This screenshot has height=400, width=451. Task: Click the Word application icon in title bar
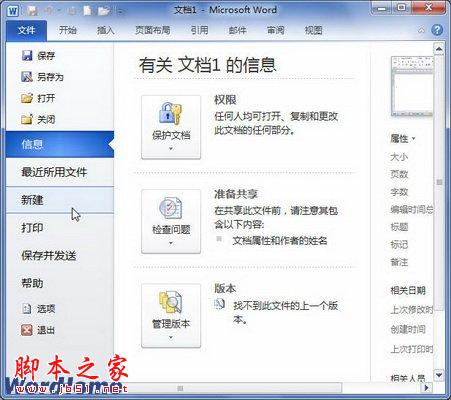click(x=13, y=11)
